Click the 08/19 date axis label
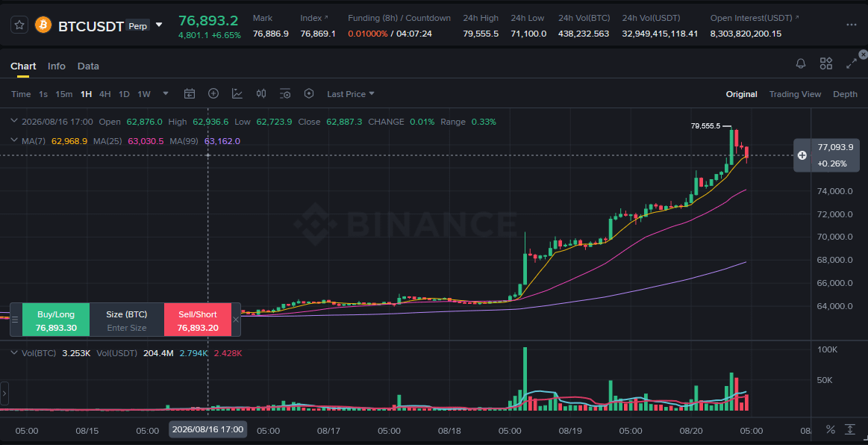Image resolution: width=868 pixels, height=445 pixels. click(x=569, y=431)
